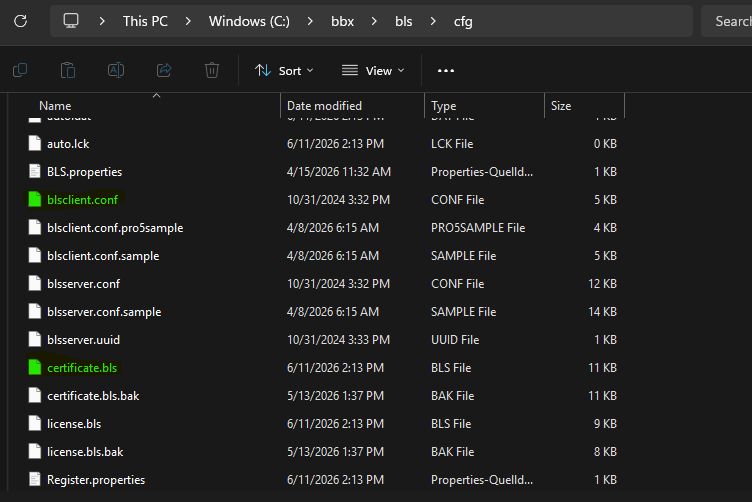Screen dimensions: 752x502
Task: Click the Share toolbar icon
Action: [x=164, y=70]
